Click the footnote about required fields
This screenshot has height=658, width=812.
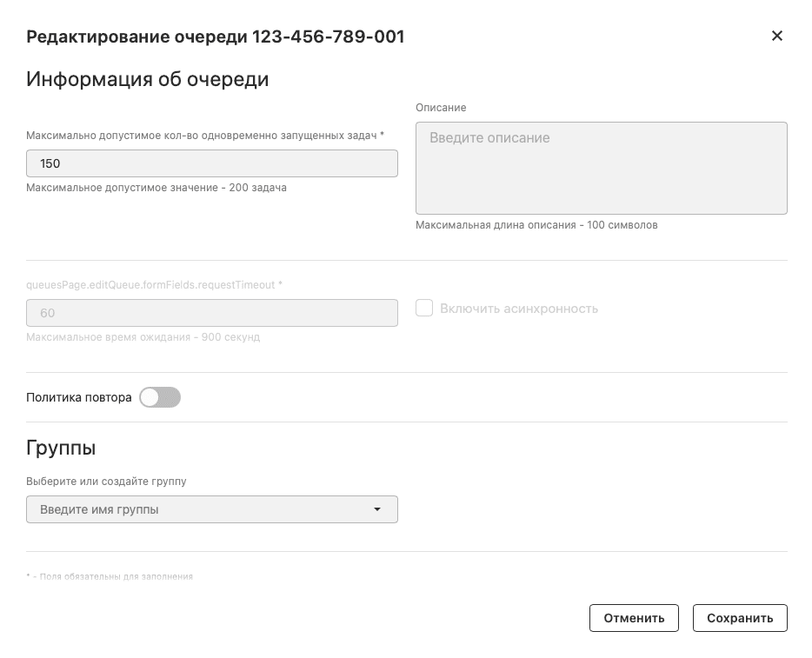pyautogui.click(x=110, y=575)
